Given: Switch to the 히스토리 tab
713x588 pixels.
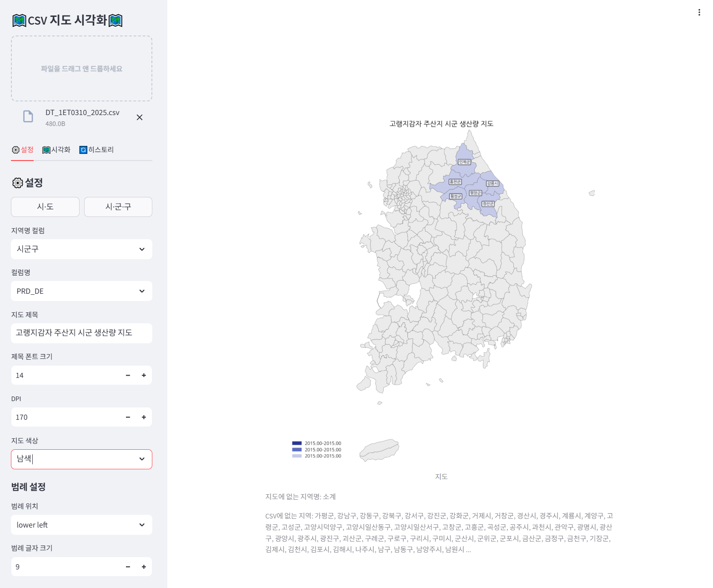Looking at the screenshot, I should [x=96, y=150].
